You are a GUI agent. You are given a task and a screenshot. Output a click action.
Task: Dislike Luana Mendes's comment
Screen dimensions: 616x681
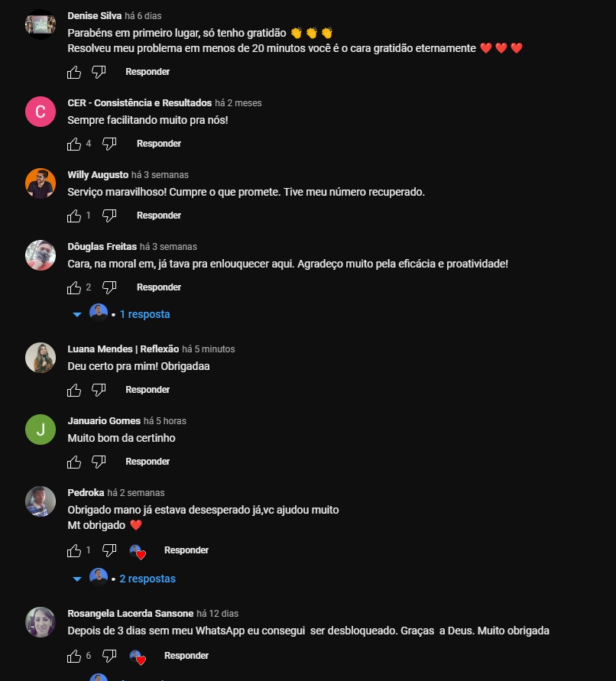99,390
